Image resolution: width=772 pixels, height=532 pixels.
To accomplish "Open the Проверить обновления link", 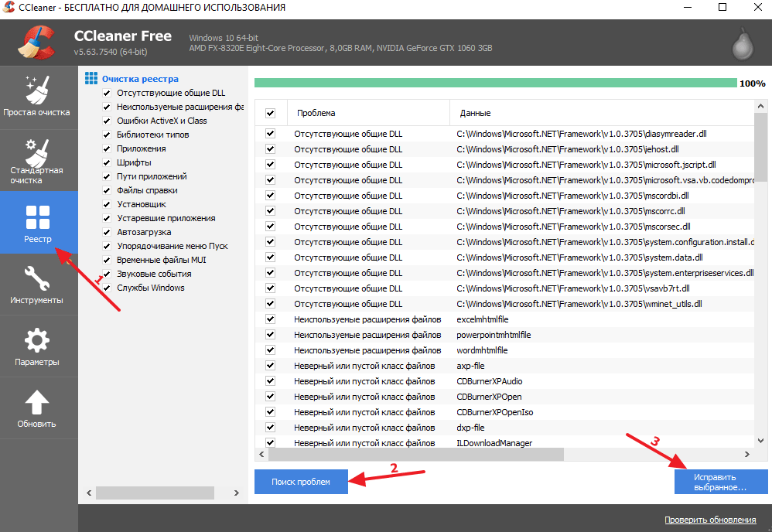I will point(710,520).
